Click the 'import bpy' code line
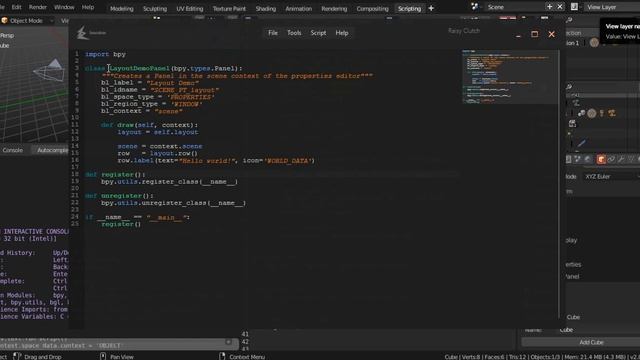Viewport: 640px width, 360px height. [x=105, y=54]
